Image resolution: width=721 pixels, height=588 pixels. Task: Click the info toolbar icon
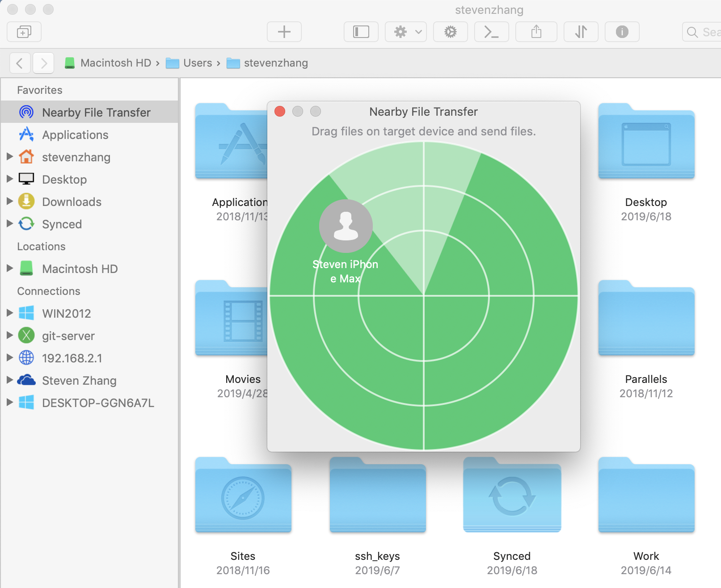click(622, 32)
